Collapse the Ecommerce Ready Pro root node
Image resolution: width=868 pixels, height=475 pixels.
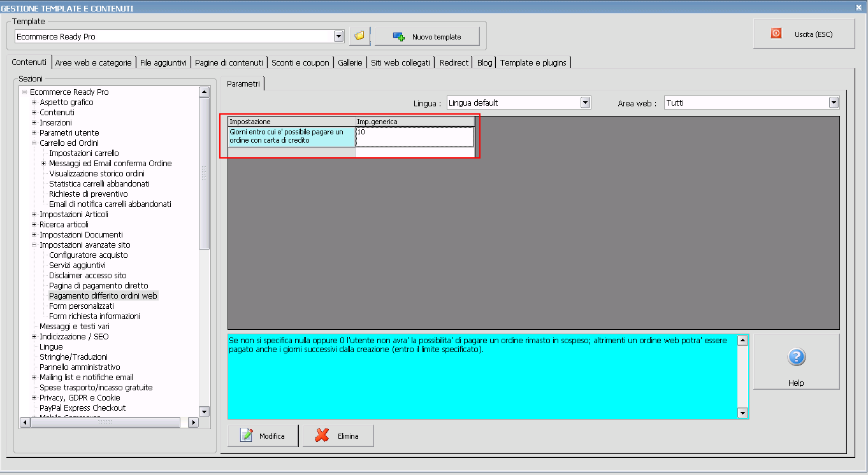(x=24, y=92)
